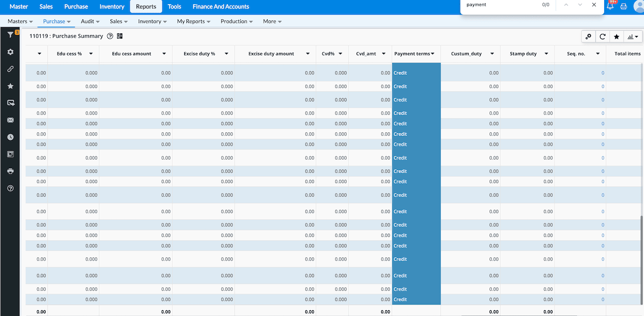Screen dimensions: 644x316
Task: Click the envelope mail icon in sidebar
Action: (x=10, y=120)
